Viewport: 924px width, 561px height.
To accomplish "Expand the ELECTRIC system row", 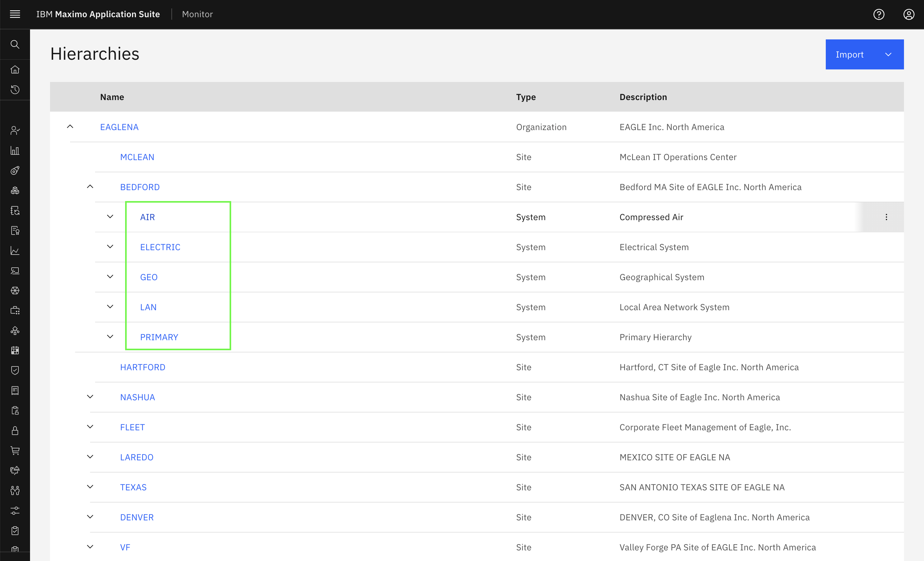I will [x=110, y=247].
